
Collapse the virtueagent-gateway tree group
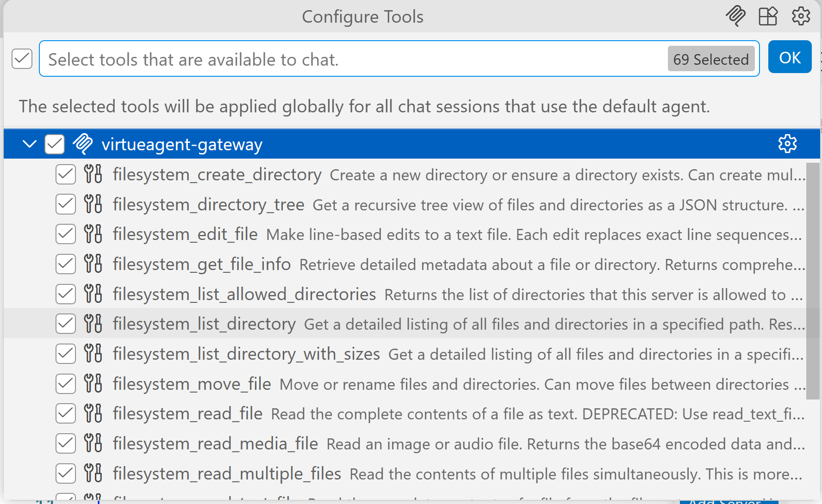[x=30, y=144]
